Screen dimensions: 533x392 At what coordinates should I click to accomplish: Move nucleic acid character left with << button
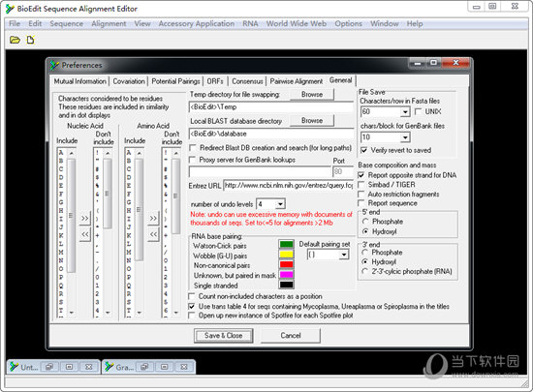click(x=85, y=234)
